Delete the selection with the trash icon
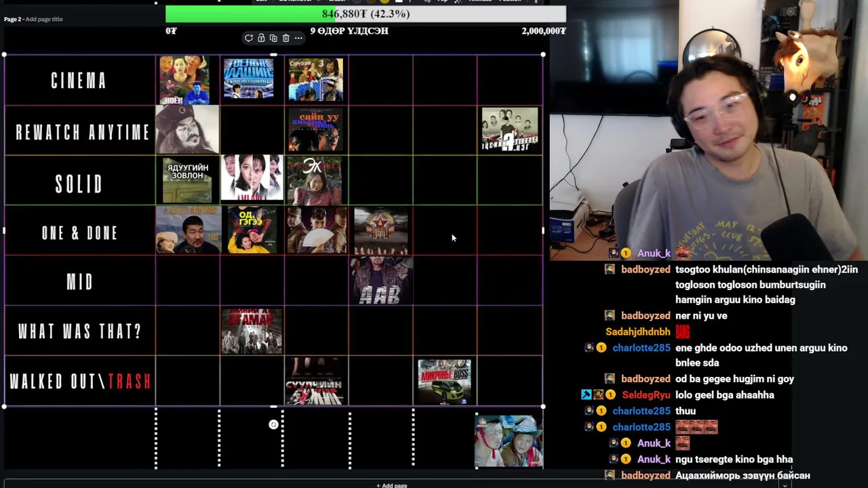Viewport: 868px width, 488px height. 285,38
